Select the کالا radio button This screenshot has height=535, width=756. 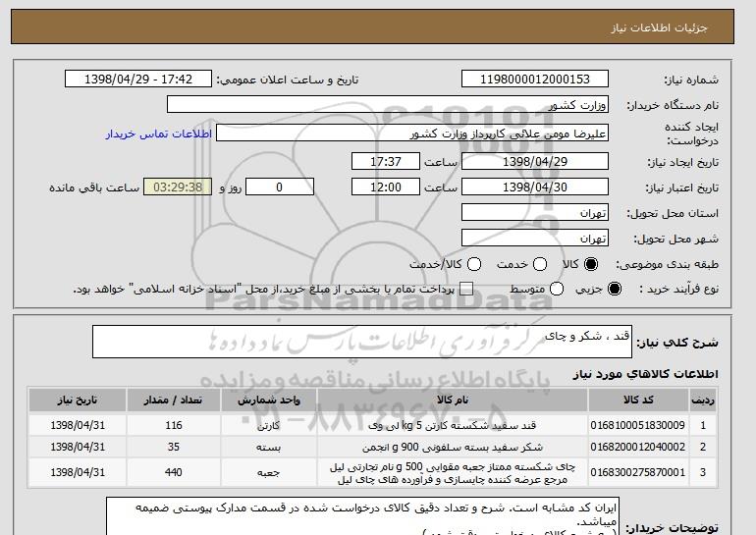click(x=591, y=264)
